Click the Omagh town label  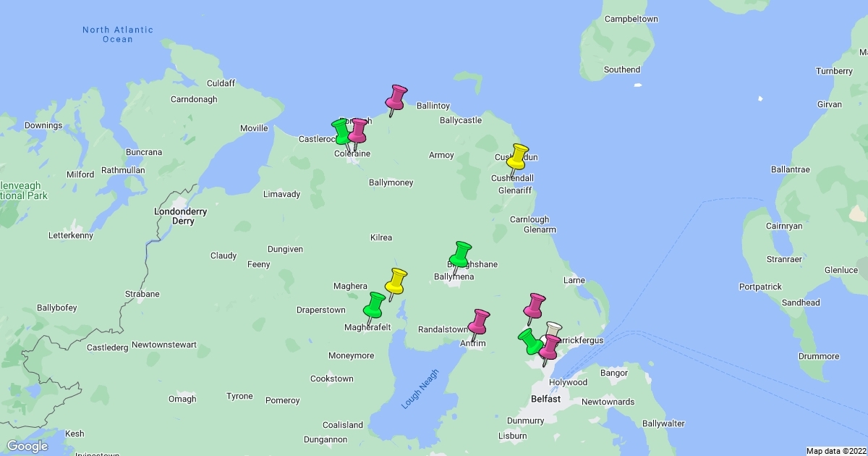click(x=182, y=399)
